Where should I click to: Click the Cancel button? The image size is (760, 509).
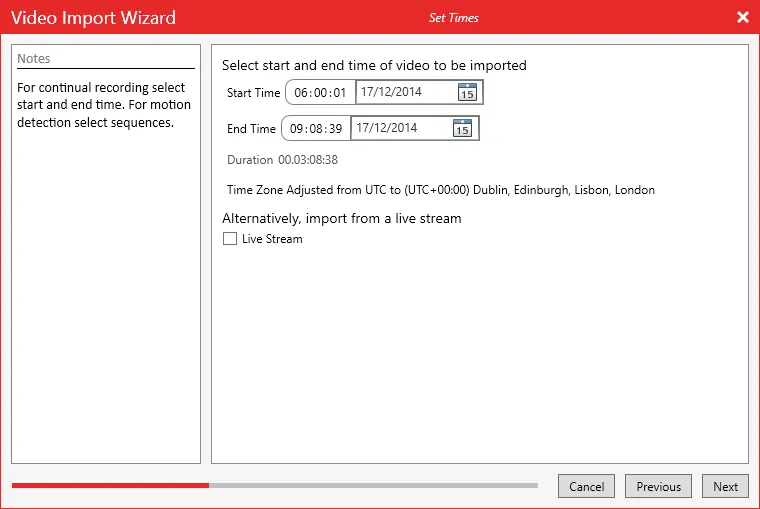pos(586,486)
